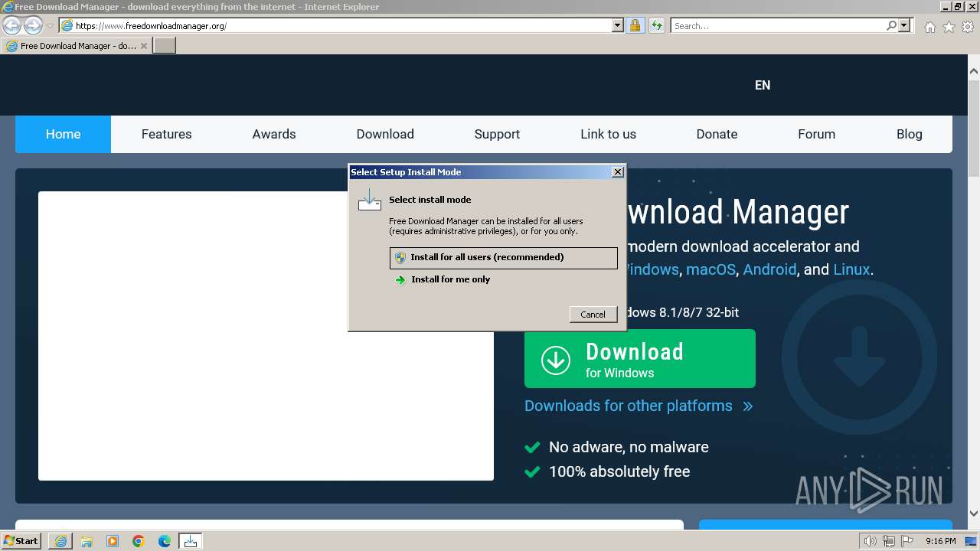This screenshot has height=551, width=980.
Task: Click the setup installer taskbar icon
Action: click(x=191, y=541)
